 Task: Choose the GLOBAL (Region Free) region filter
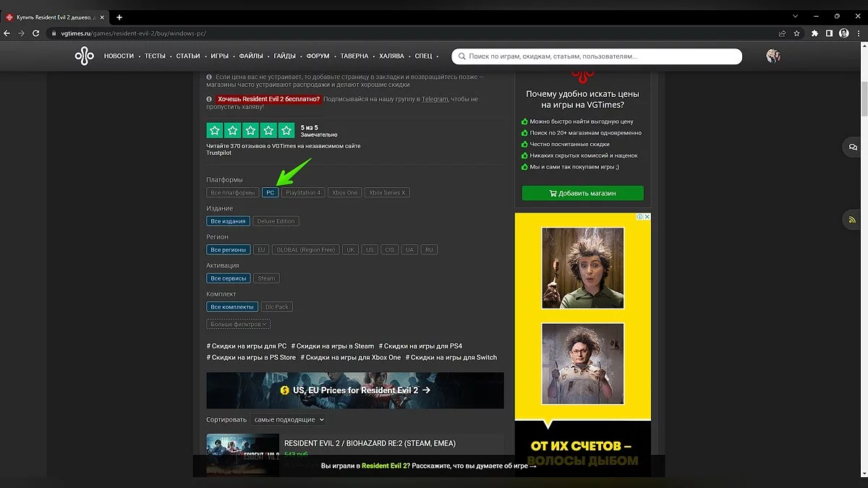point(306,249)
